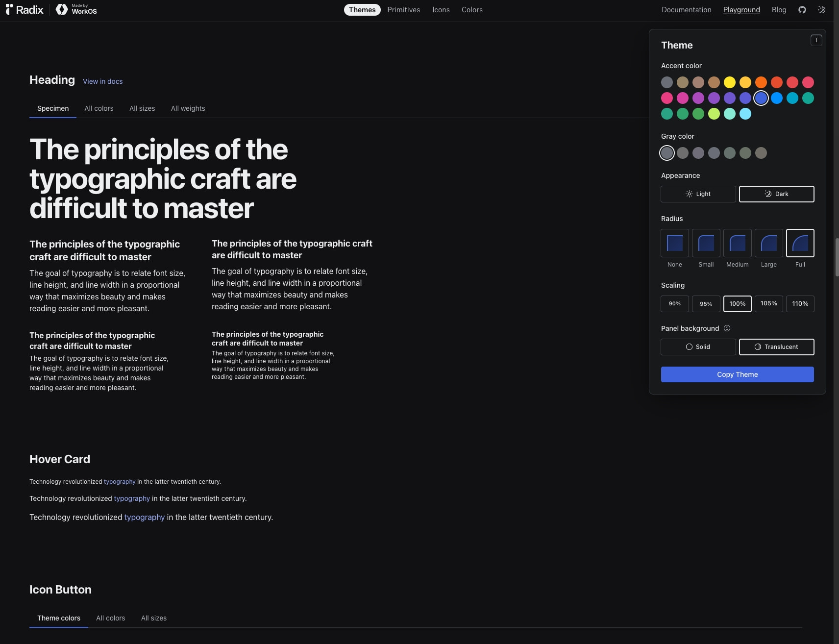The image size is (839, 644).
Task: Set scaling to 110%
Action: coord(800,304)
